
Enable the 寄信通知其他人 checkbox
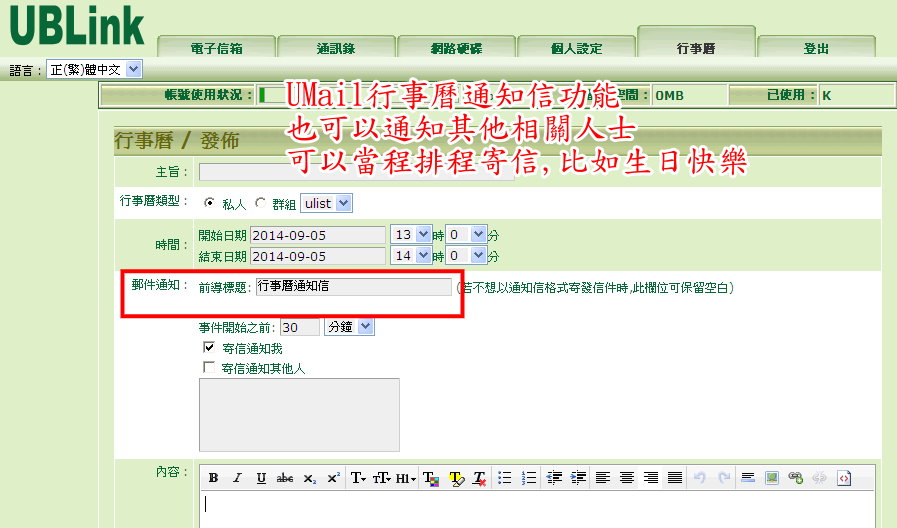tap(209, 368)
